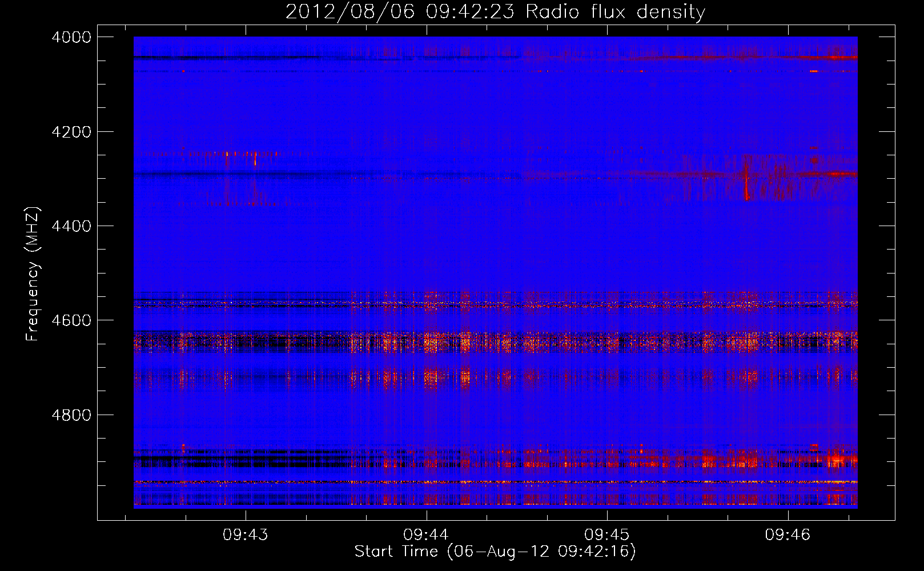The height and width of the screenshot is (571, 924).
Task: Click the '4000' frequency axis label
Action: [71, 37]
